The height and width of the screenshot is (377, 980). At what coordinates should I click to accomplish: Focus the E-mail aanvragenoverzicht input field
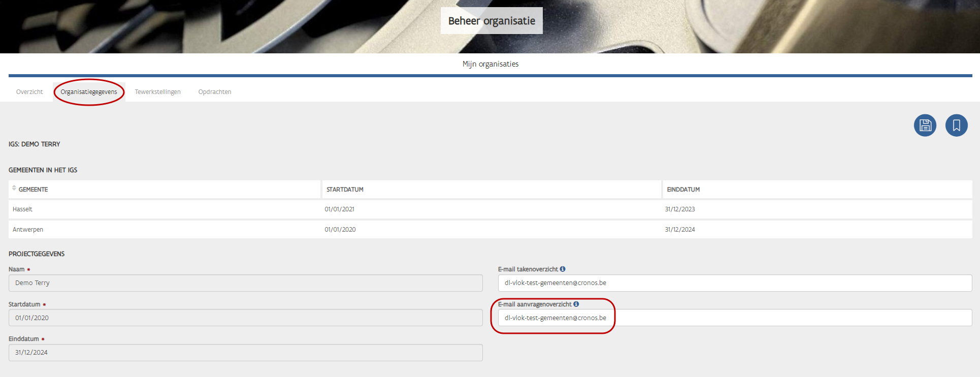tap(734, 318)
